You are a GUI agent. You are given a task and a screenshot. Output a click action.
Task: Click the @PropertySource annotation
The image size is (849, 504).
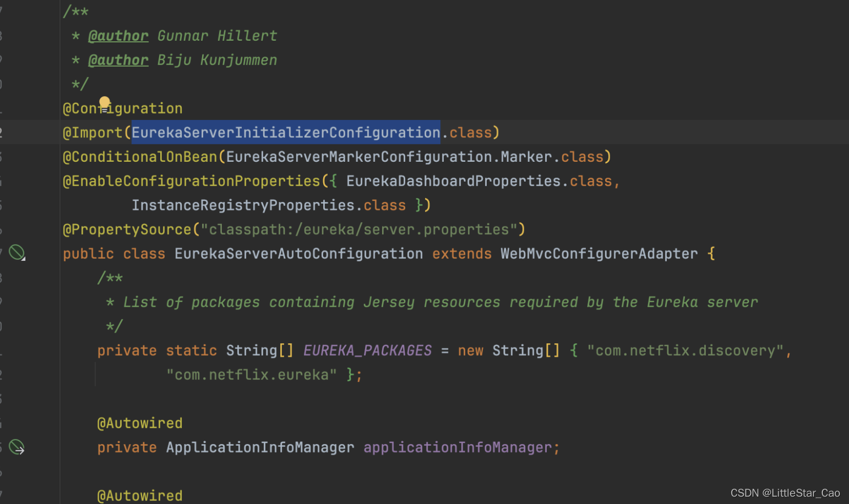pyautogui.click(x=127, y=230)
